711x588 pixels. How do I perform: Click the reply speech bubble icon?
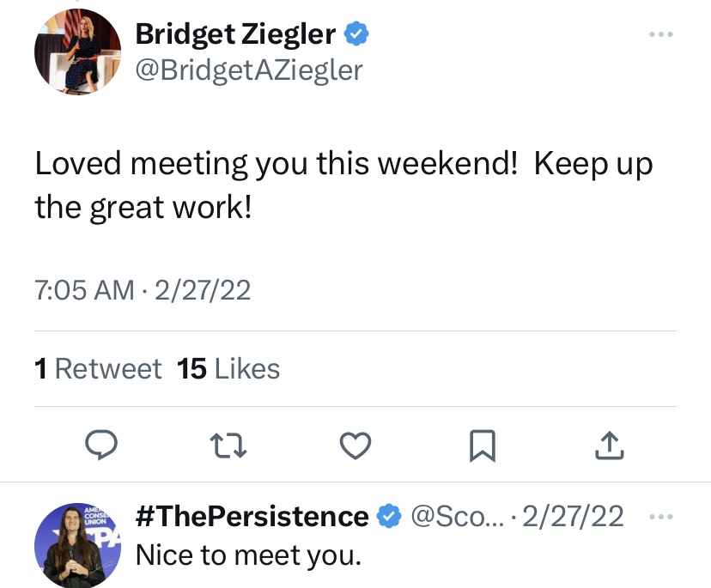[x=102, y=444]
